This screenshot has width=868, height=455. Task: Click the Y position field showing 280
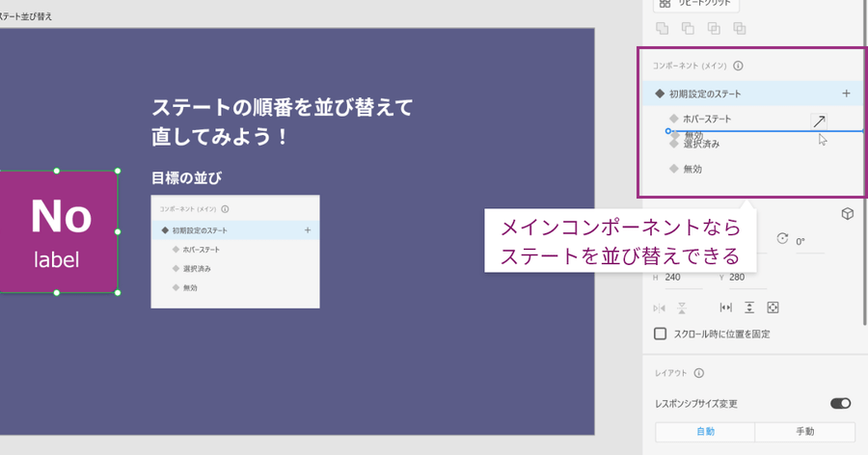pyautogui.click(x=747, y=278)
